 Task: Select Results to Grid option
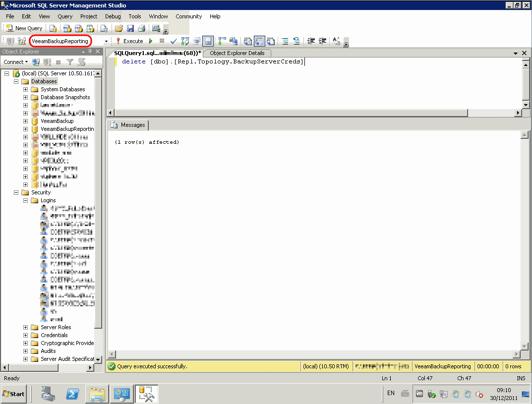[259, 41]
